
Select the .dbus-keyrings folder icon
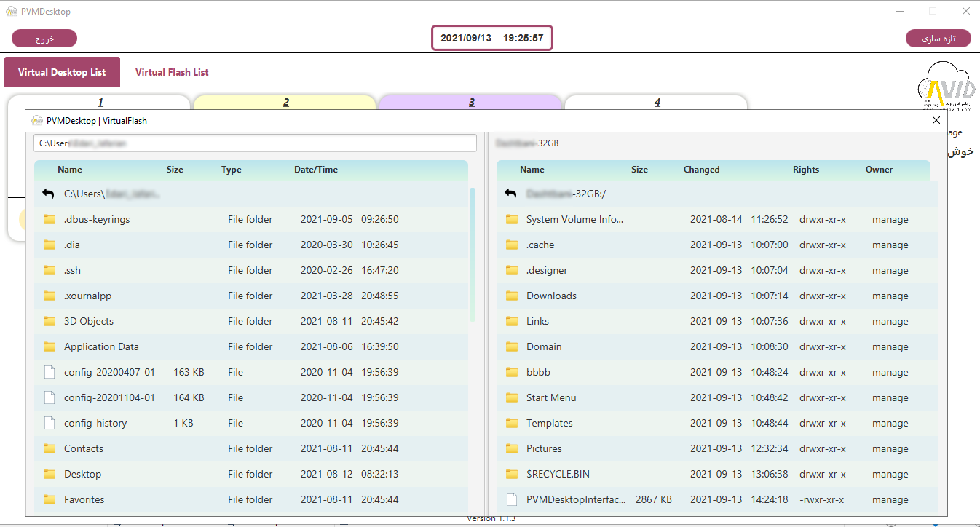tap(50, 219)
